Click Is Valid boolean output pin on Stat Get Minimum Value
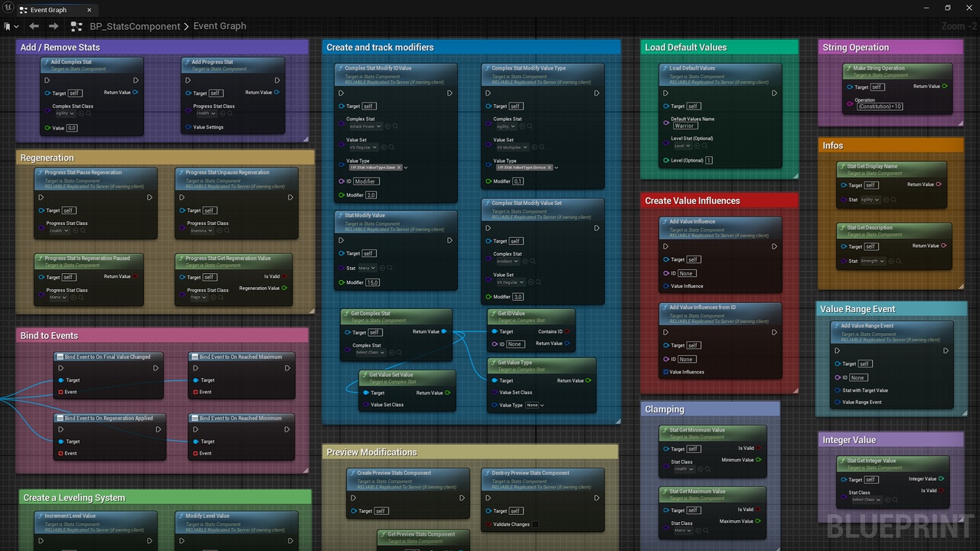The image size is (980, 551). 759,448
